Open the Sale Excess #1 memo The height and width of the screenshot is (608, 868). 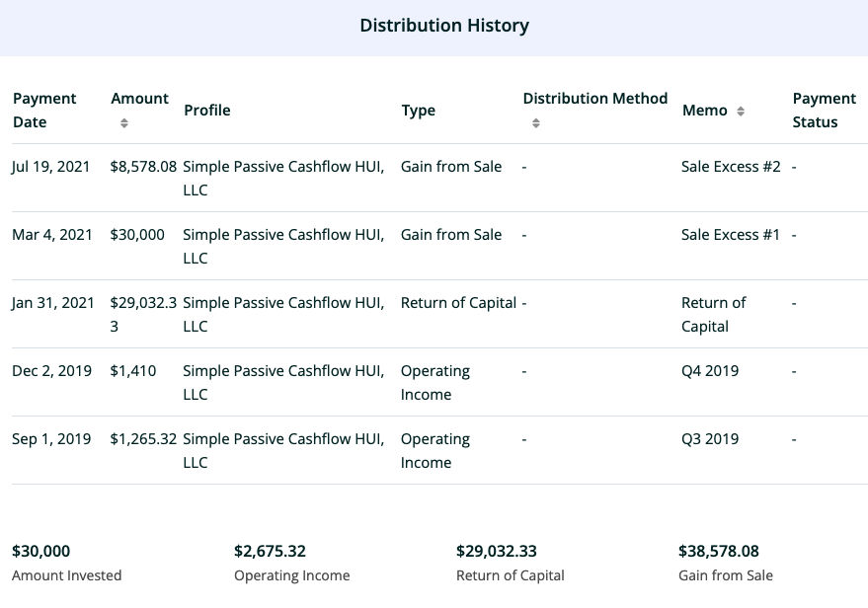pyautogui.click(x=731, y=235)
